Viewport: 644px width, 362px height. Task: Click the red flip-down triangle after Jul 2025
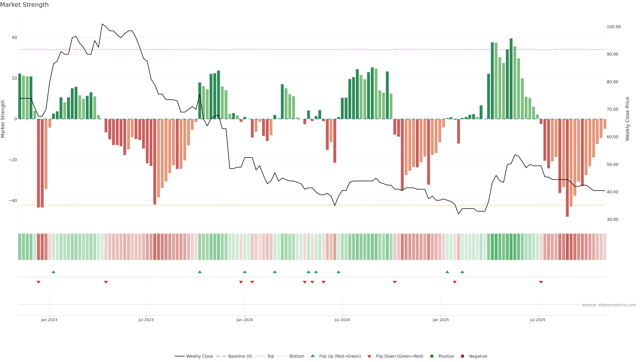pos(541,282)
